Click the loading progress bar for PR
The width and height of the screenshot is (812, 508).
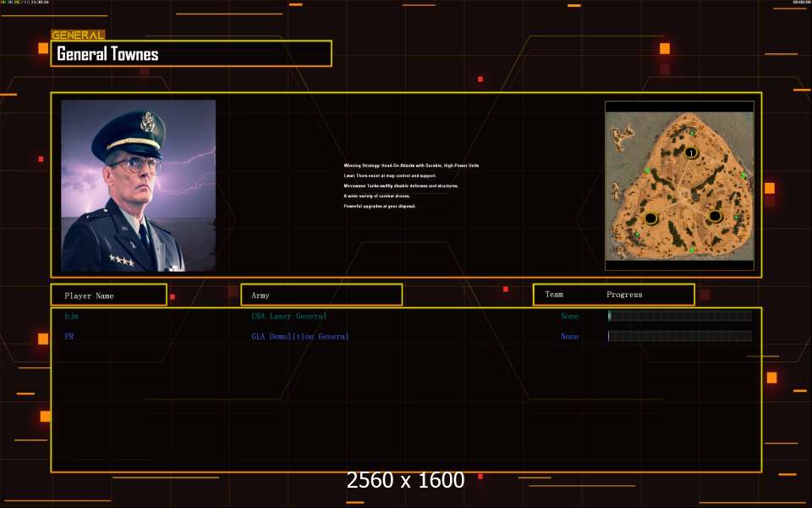tap(680, 336)
